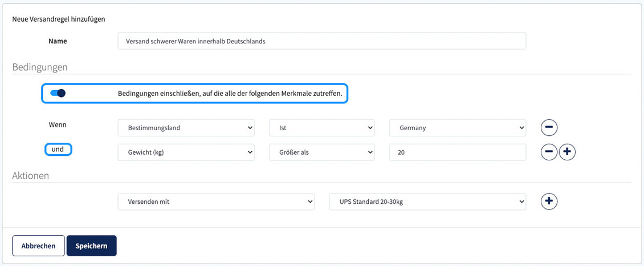Screen dimensions: 644x266
Task: Open the Größer als operator dropdown
Action: coord(321,152)
